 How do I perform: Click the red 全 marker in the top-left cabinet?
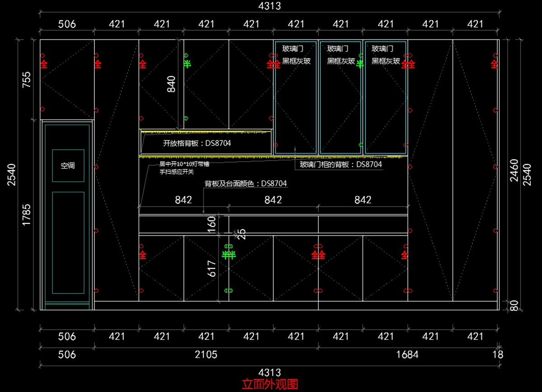coord(44,64)
